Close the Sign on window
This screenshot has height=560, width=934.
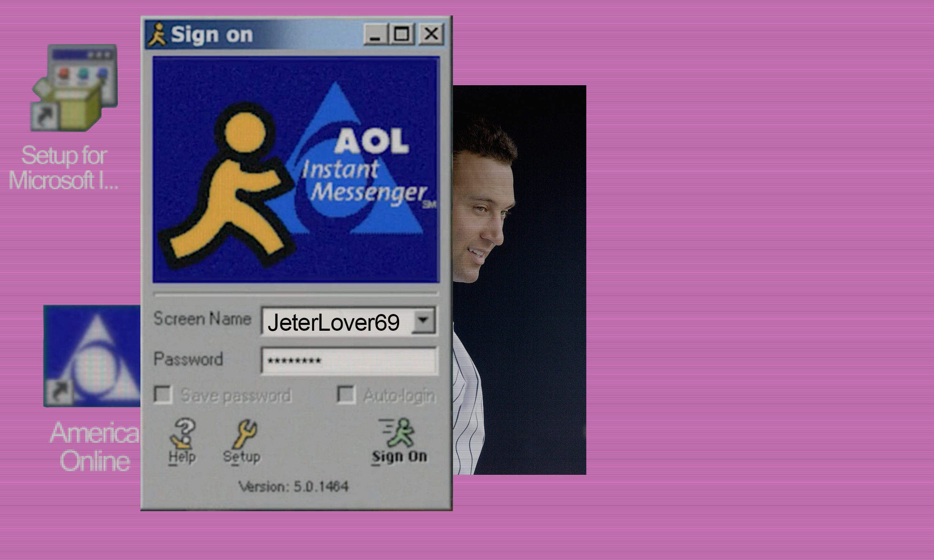pos(431,34)
